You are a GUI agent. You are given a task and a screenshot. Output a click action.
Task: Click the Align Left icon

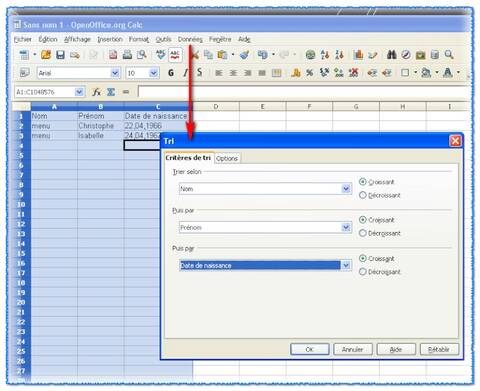click(x=219, y=73)
